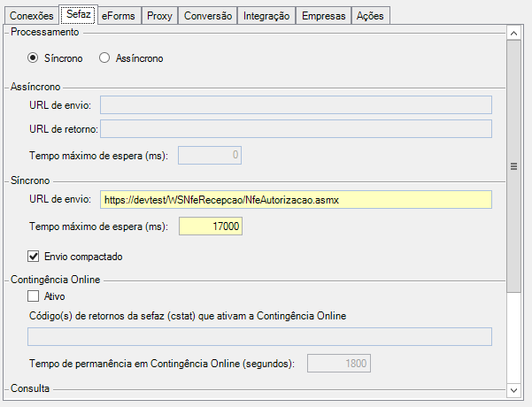Choose the Assíncrono processing option
Screen dimensions: 532x407
[x=104, y=58]
